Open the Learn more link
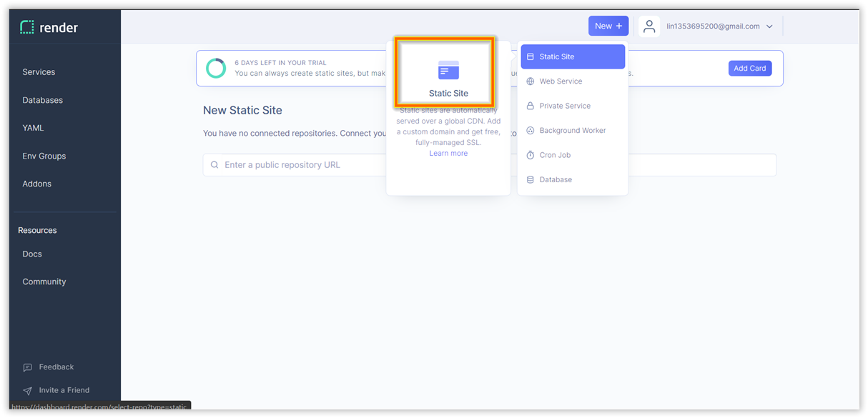This screenshot has height=418, width=868. point(448,153)
